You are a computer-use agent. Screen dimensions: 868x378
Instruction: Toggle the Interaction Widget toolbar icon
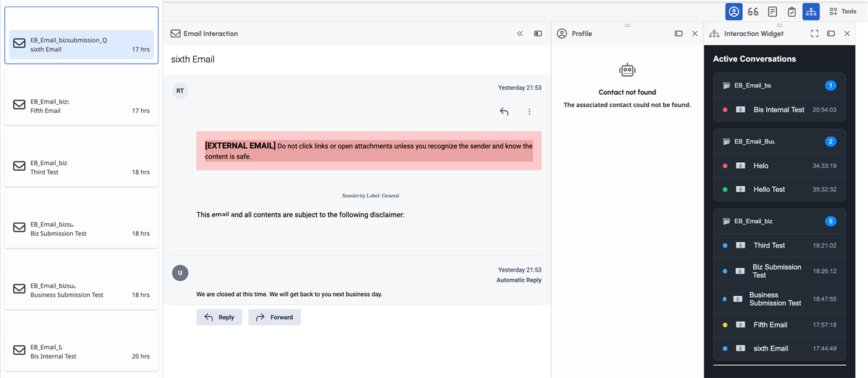(x=811, y=12)
